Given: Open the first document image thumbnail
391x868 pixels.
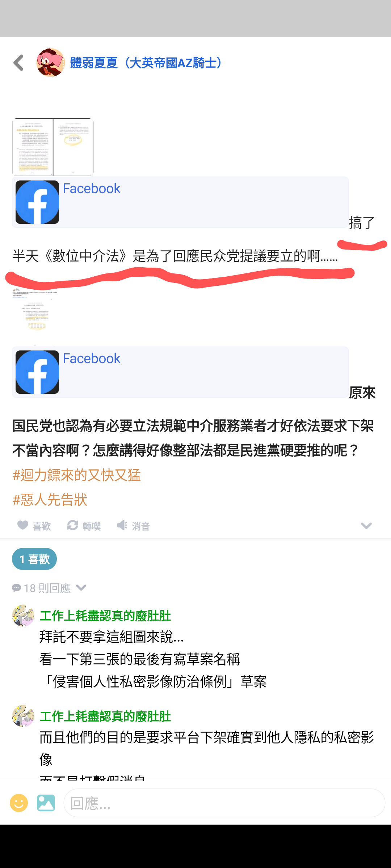Looking at the screenshot, I should tap(53, 147).
